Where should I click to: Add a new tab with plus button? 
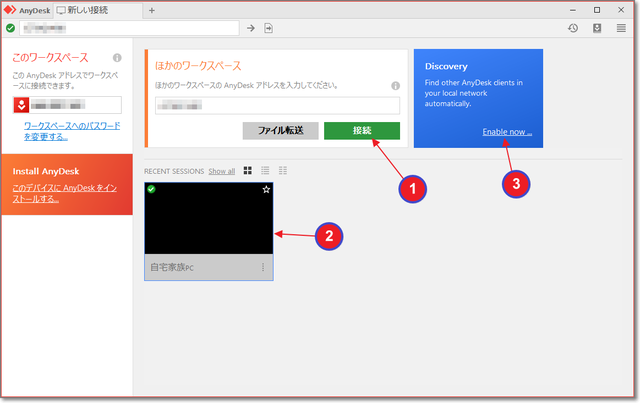[152, 10]
